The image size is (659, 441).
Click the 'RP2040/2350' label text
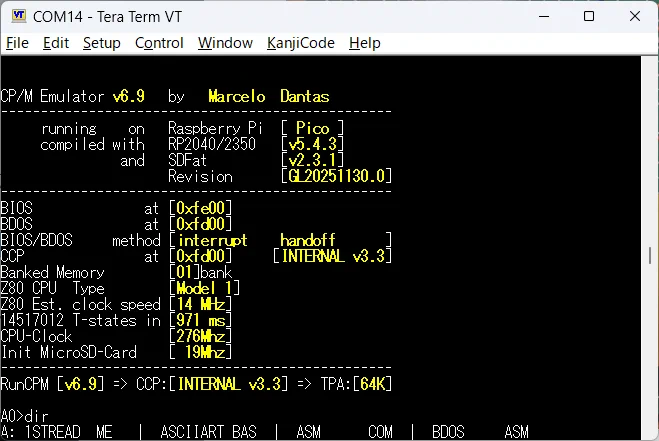(x=212, y=144)
